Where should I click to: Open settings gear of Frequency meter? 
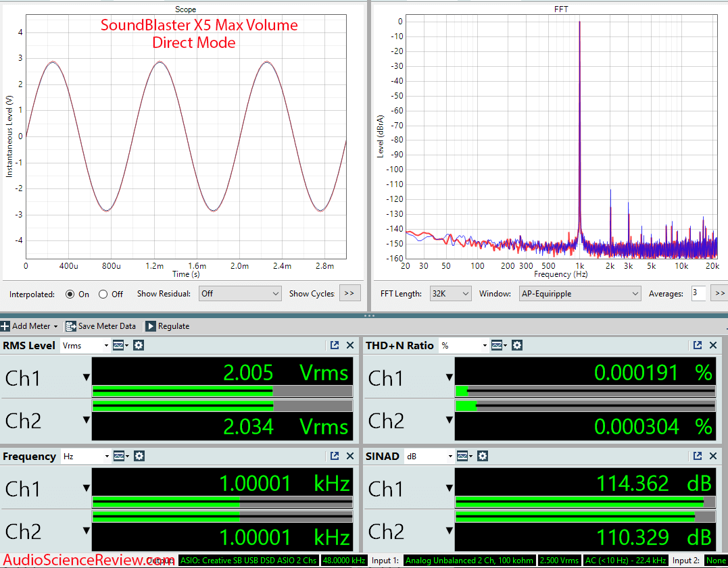click(x=139, y=456)
